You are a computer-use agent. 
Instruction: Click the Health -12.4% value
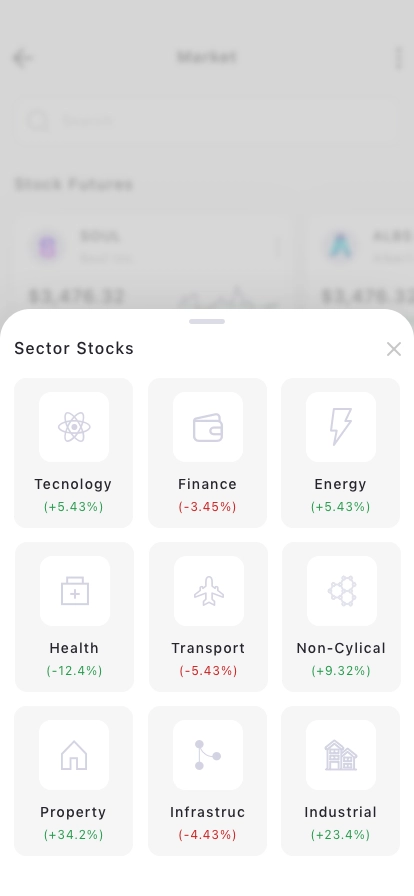point(74,671)
